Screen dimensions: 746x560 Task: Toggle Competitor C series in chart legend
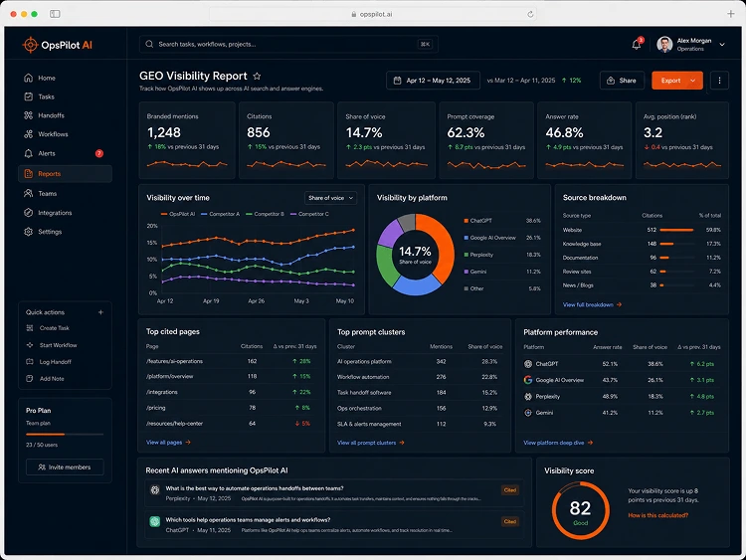click(309, 214)
